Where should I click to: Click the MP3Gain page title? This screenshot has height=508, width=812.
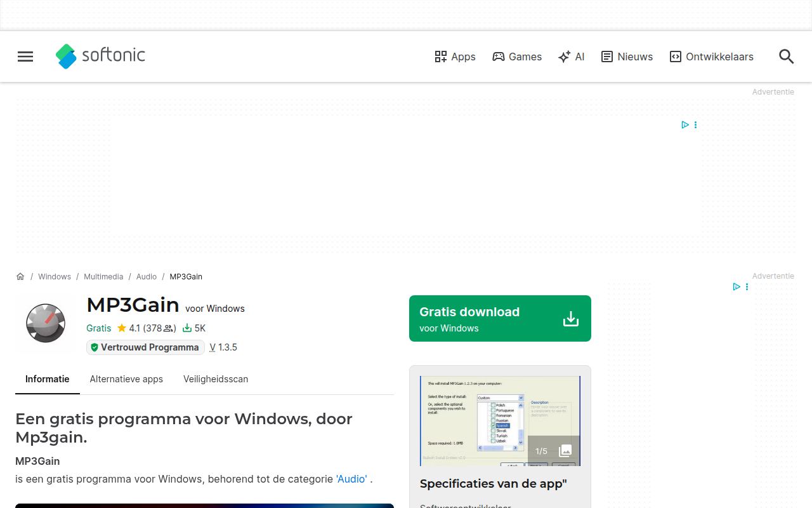(x=133, y=305)
